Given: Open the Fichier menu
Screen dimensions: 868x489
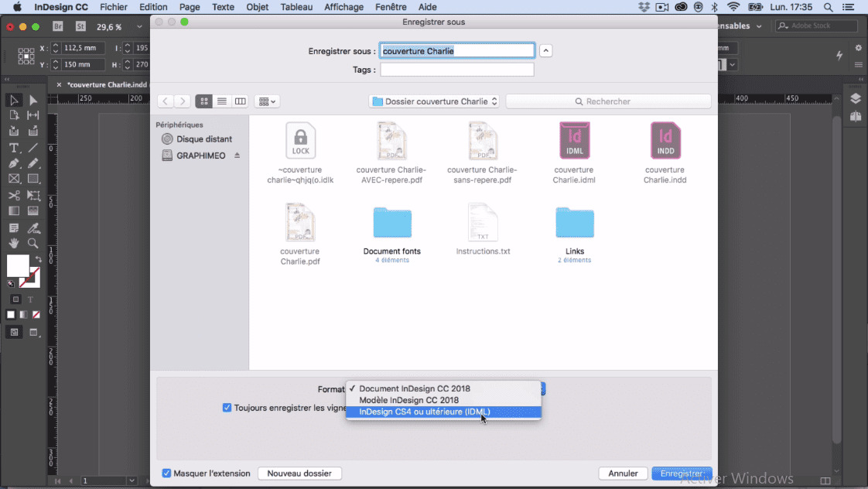Looking at the screenshot, I should tap(114, 7).
